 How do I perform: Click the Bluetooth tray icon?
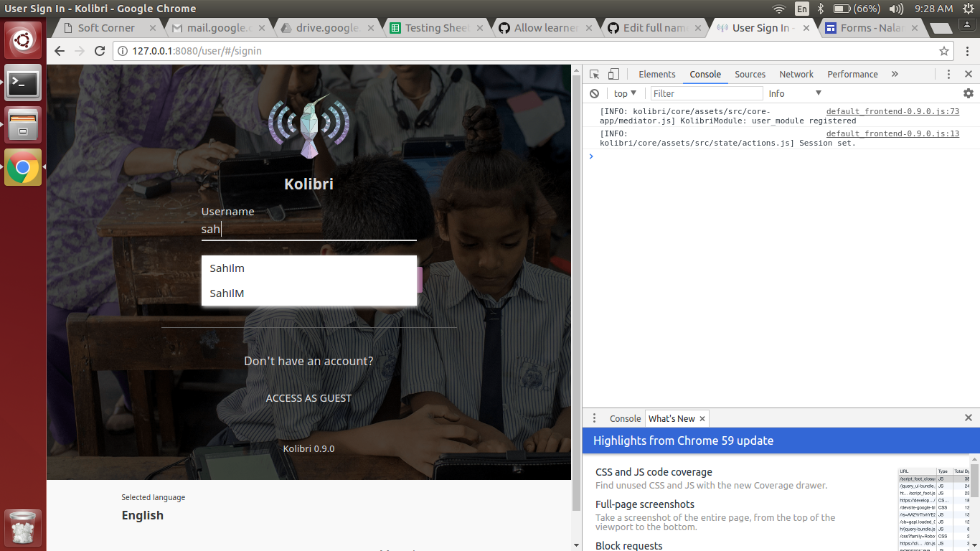point(822,9)
